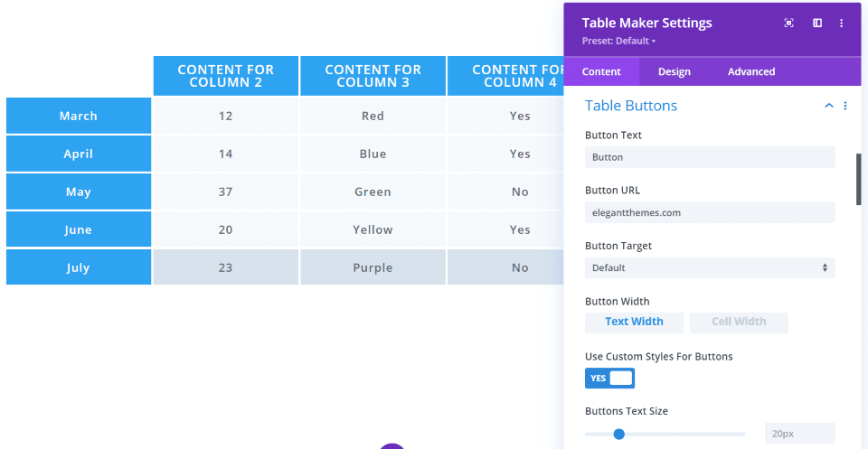Open Table Buttons section options dots

[845, 106]
